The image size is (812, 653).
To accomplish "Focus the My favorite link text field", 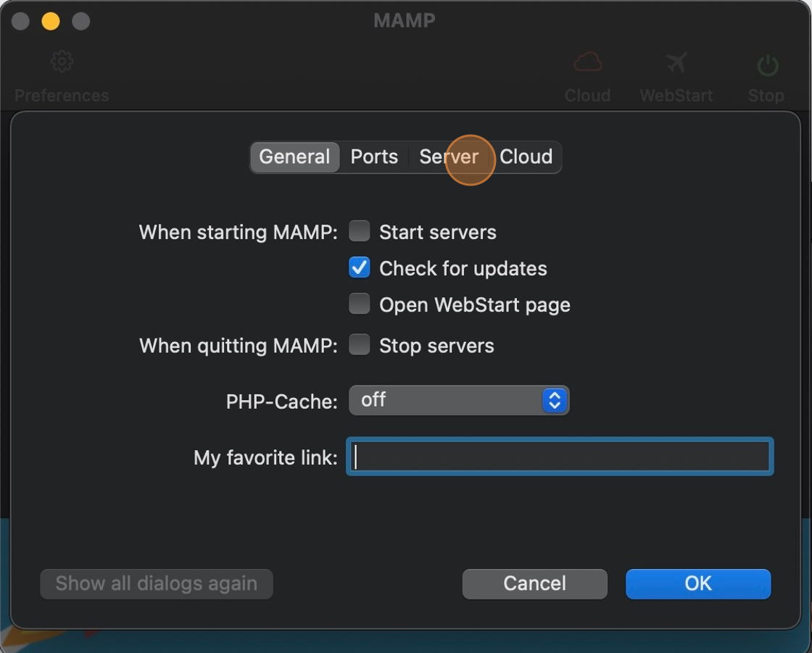I will coord(560,457).
